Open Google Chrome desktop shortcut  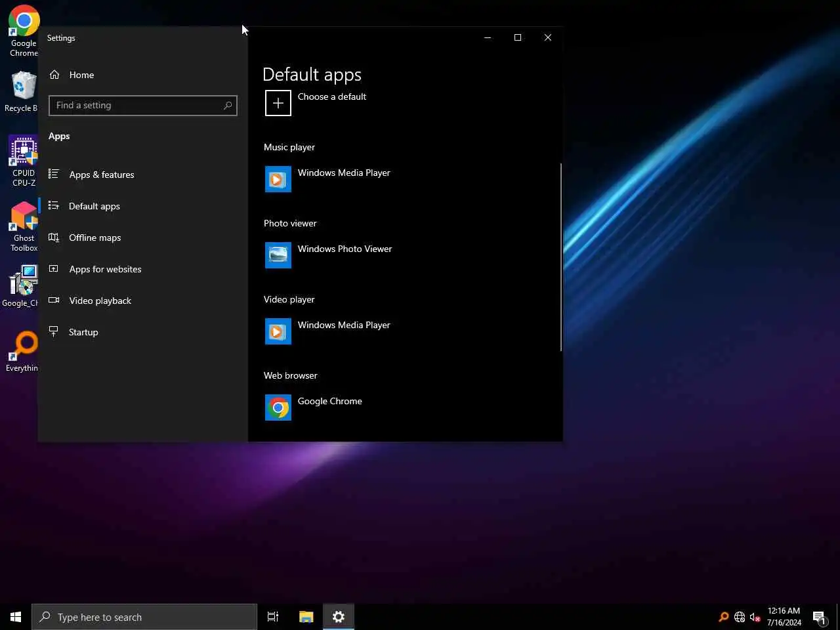(24, 31)
